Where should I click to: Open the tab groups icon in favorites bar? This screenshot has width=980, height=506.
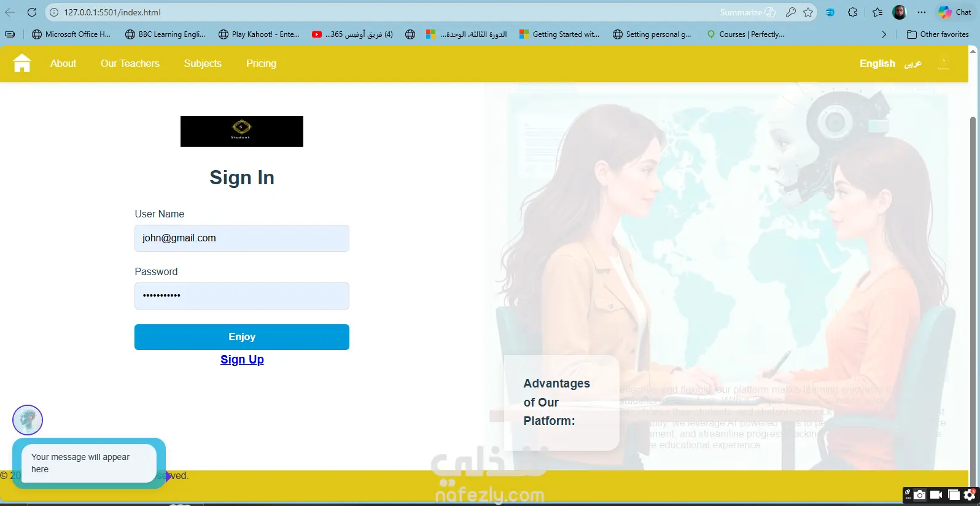[10, 34]
